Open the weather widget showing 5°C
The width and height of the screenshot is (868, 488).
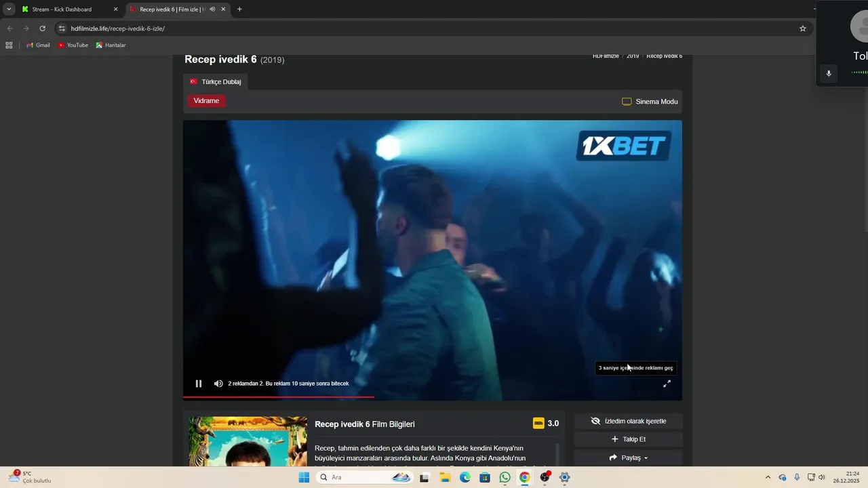(x=31, y=477)
